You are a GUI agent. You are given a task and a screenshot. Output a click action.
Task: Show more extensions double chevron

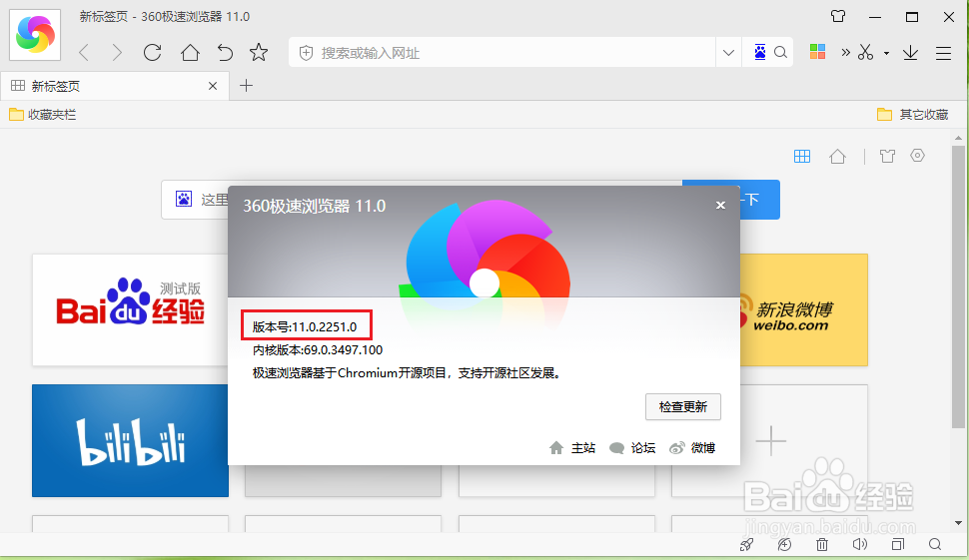845,53
